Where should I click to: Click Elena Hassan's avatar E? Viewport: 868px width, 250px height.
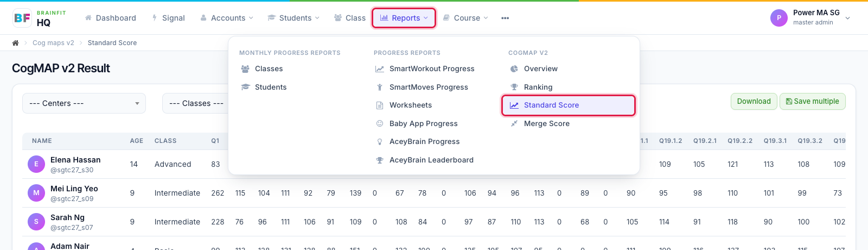(36, 164)
